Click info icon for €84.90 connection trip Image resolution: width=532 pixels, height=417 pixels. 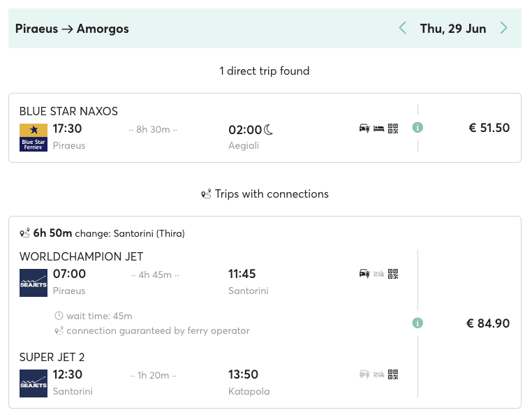click(418, 323)
